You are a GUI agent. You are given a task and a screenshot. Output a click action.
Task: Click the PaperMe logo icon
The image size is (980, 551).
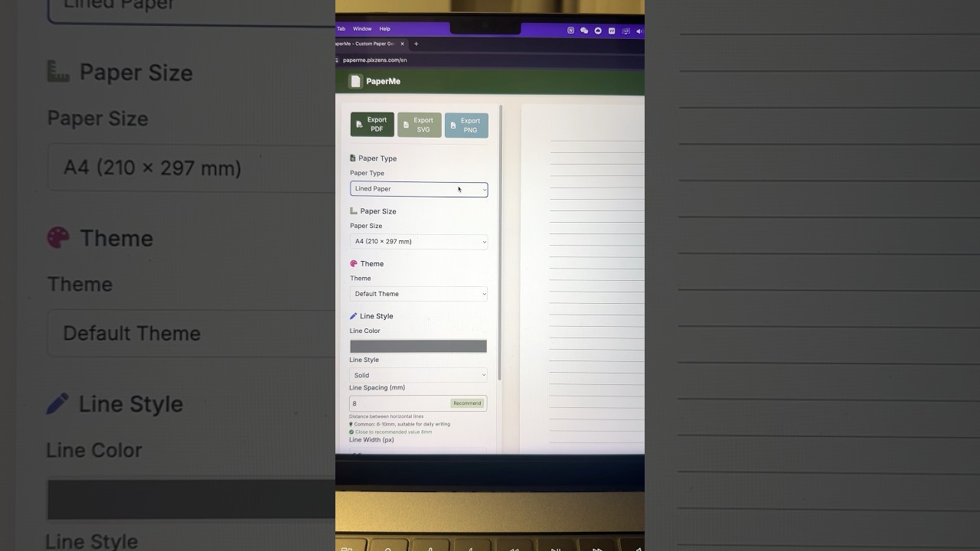[355, 81]
